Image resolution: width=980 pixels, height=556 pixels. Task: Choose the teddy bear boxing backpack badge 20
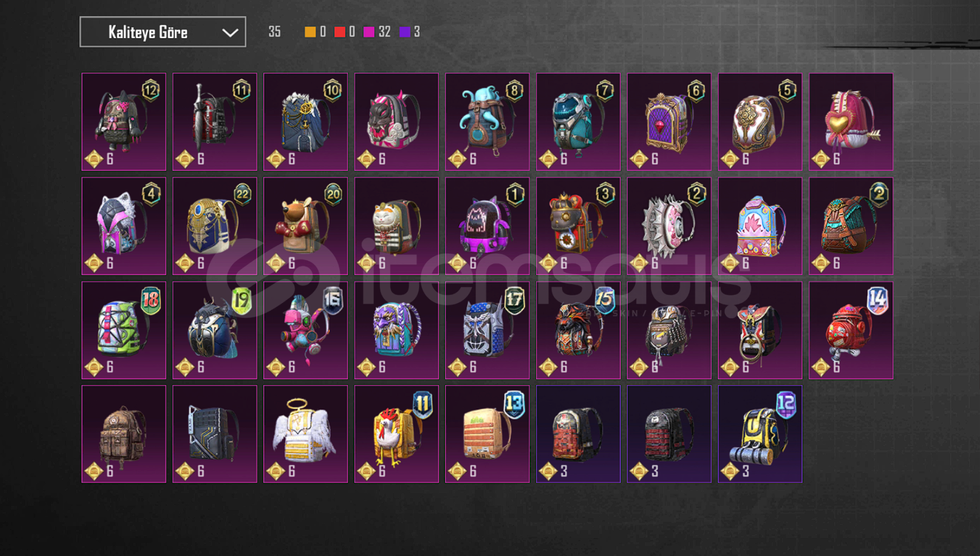point(306,226)
